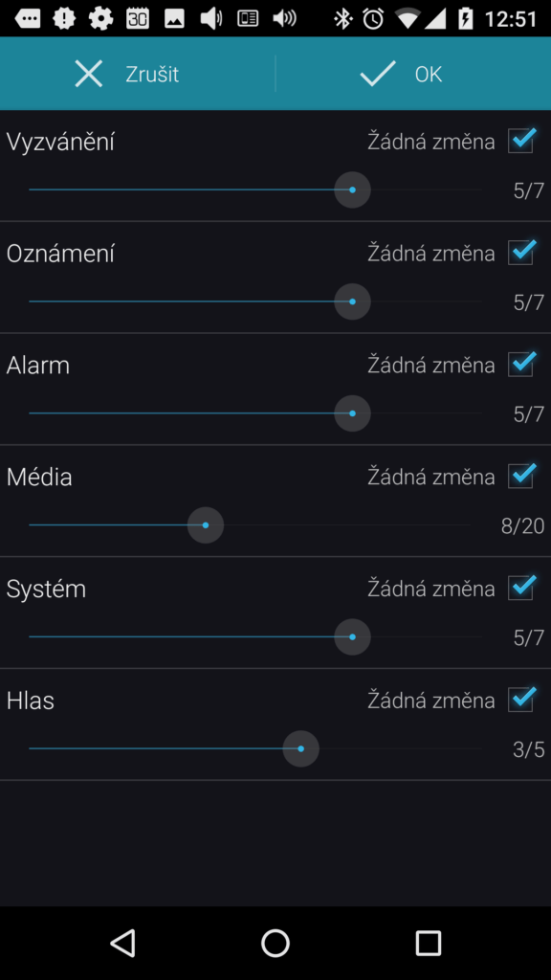This screenshot has width=551, height=980.
Task: Tap the Android home circle icon
Action: 275,943
